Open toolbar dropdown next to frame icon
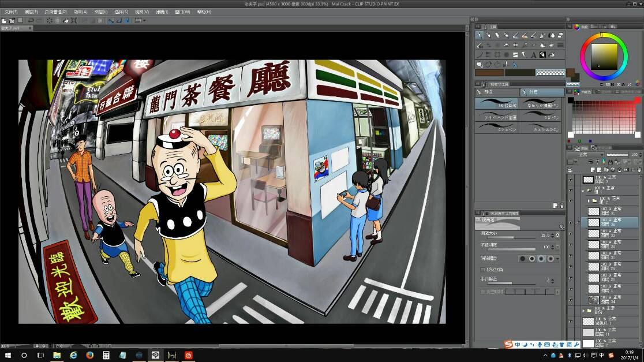 145,21
